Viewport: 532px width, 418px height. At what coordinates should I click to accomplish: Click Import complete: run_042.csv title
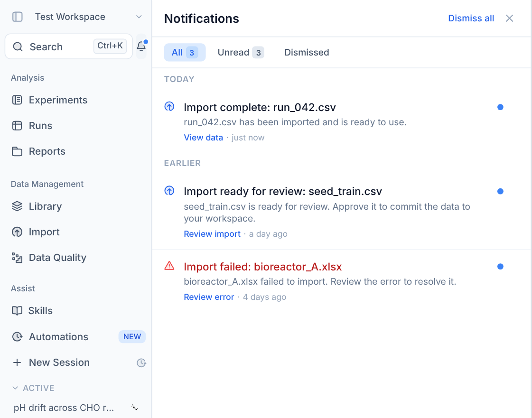(x=260, y=107)
